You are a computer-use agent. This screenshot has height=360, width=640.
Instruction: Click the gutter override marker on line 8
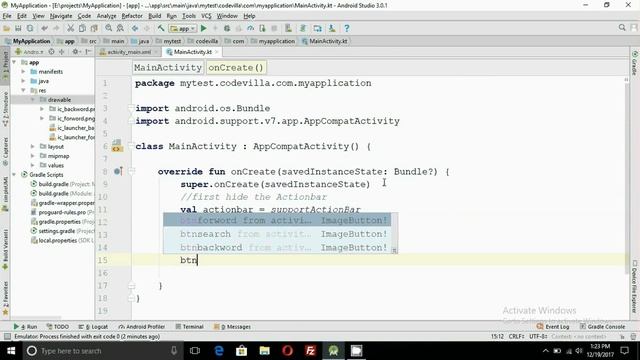pyautogui.click(x=118, y=171)
